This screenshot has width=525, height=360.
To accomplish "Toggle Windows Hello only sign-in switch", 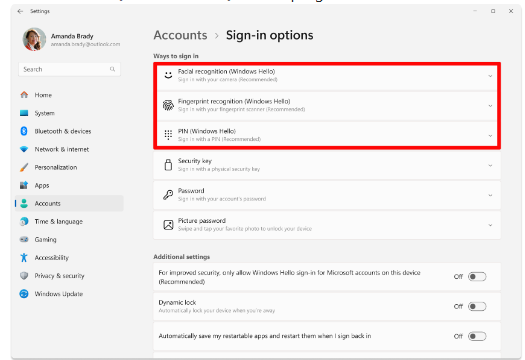I will point(477,277).
